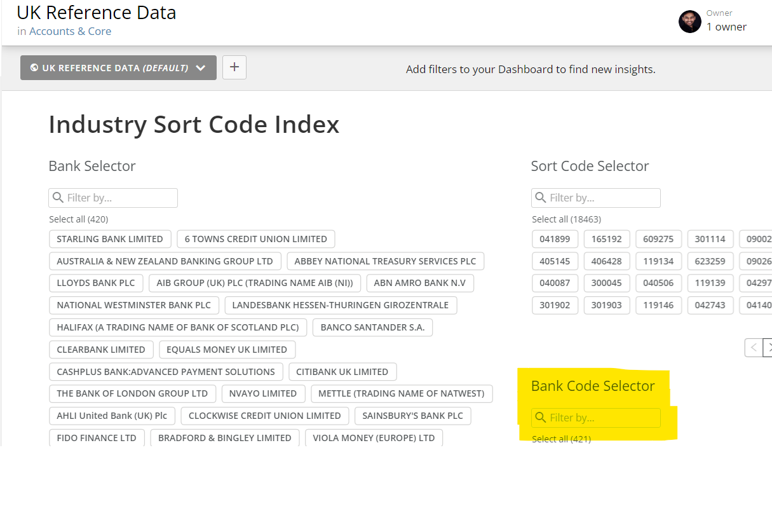Select AHLI United Bank (UK) Plc chip
Image resolution: width=772 pixels, height=532 pixels.
click(112, 416)
